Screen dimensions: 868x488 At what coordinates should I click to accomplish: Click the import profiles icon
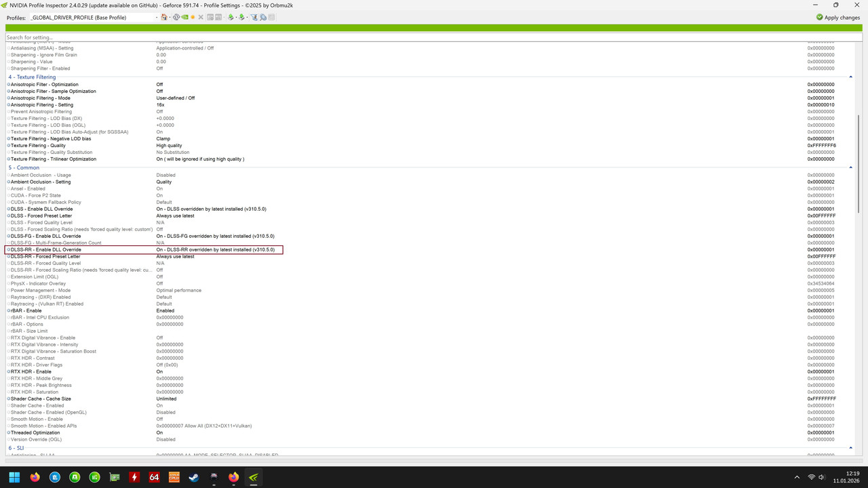click(x=241, y=17)
